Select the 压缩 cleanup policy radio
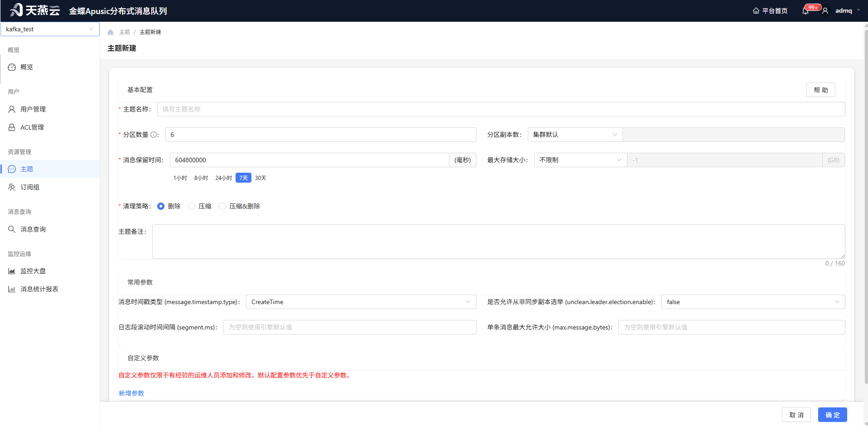The height and width of the screenshot is (426, 868). (192, 206)
